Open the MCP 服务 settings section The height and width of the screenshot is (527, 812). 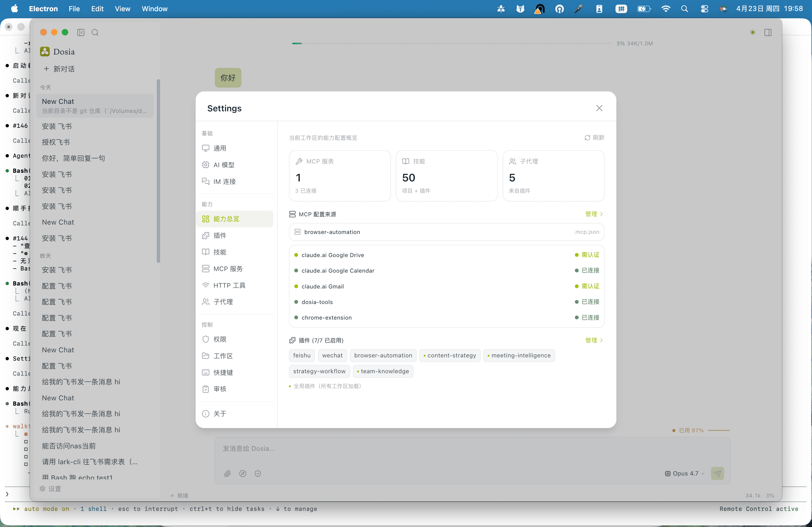235,269
